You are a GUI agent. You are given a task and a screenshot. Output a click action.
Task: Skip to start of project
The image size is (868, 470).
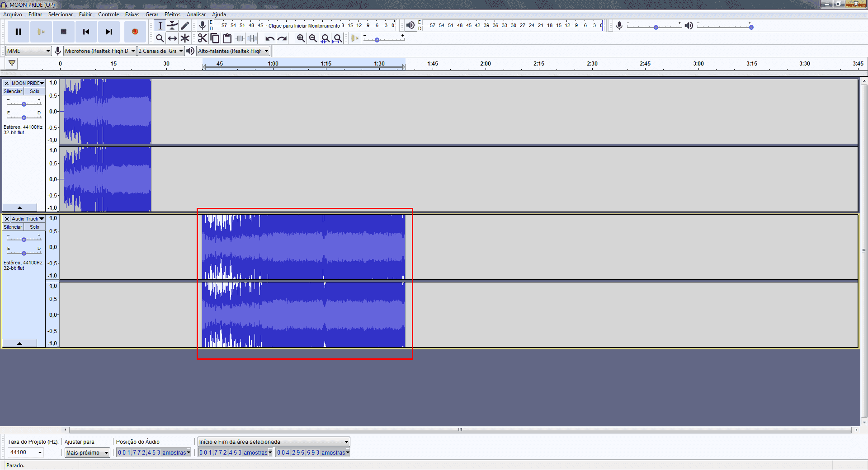click(86, 32)
